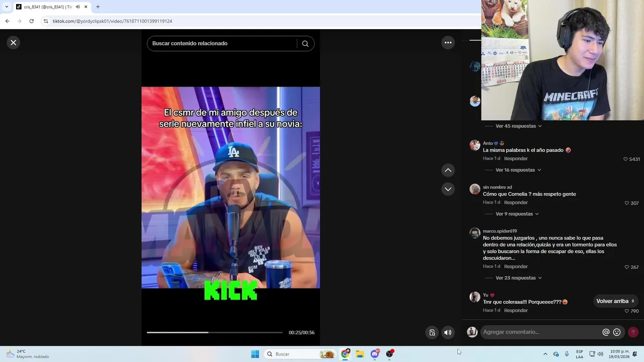Go forward with browser forward arrow
Screen dimensions: 644x362
[19, 21]
